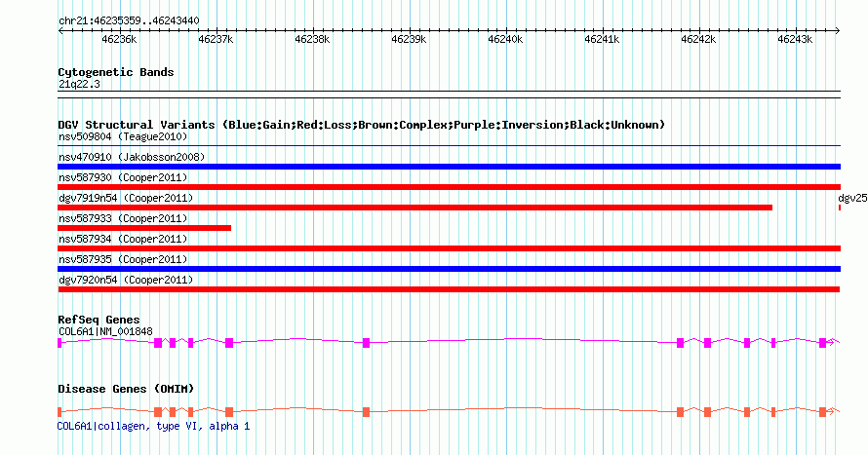868x455 pixels.
Task: Select the blue gain bar under nsv587935
Action: click(449, 269)
